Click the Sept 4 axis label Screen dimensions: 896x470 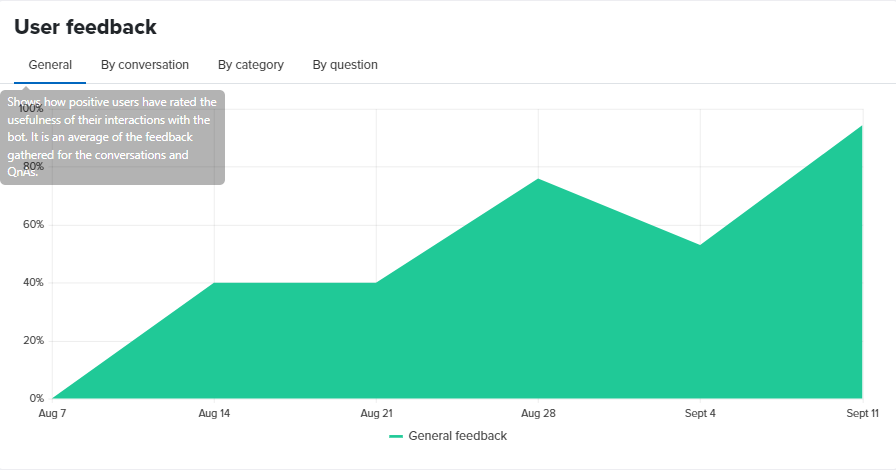coord(700,413)
